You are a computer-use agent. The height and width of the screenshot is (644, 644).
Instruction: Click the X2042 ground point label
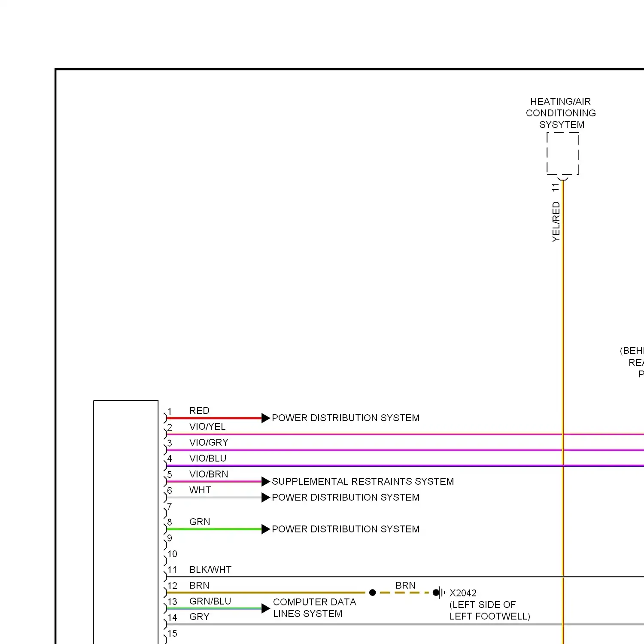(x=463, y=593)
